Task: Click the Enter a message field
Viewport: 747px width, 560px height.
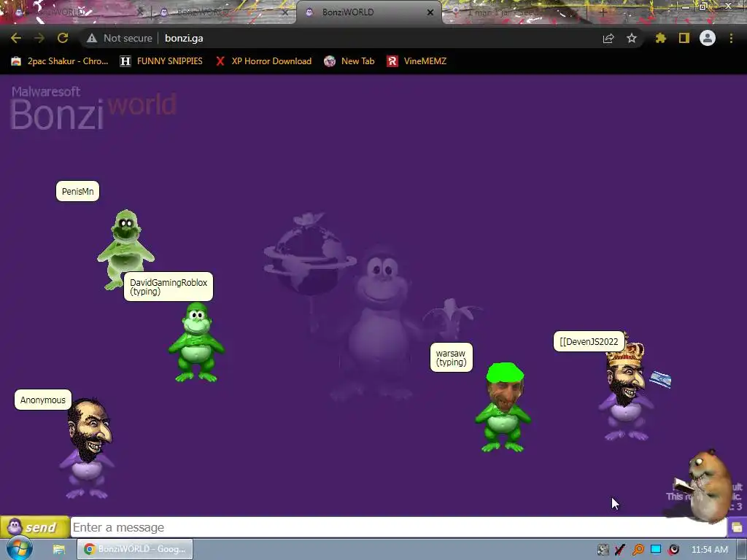Action: tap(398, 528)
